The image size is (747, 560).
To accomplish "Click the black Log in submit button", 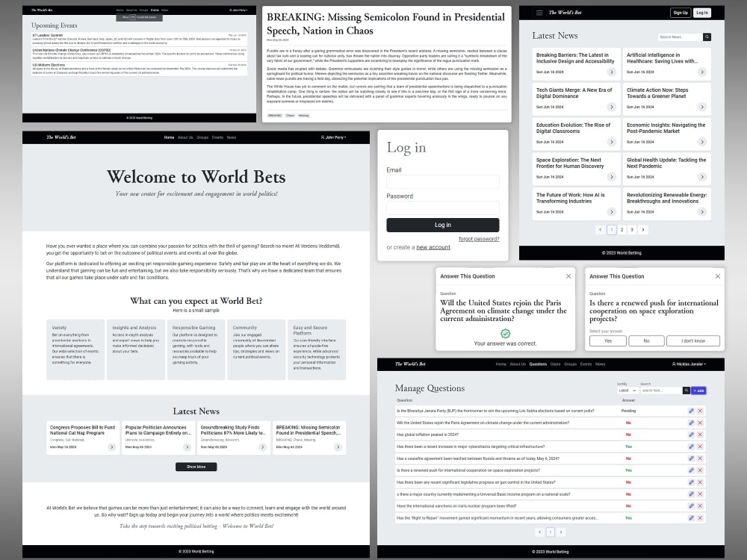I will tap(442, 225).
